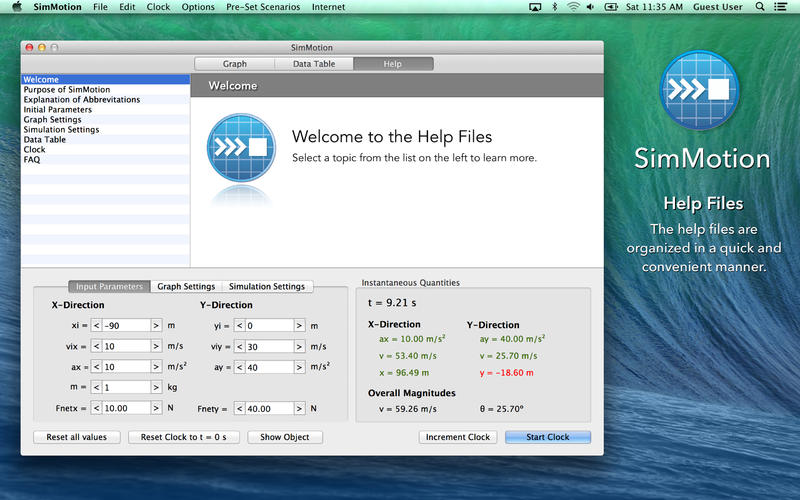Open Purpose of SimMotion help topic
The height and width of the screenshot is (500, 800).
tap(106, 89)
